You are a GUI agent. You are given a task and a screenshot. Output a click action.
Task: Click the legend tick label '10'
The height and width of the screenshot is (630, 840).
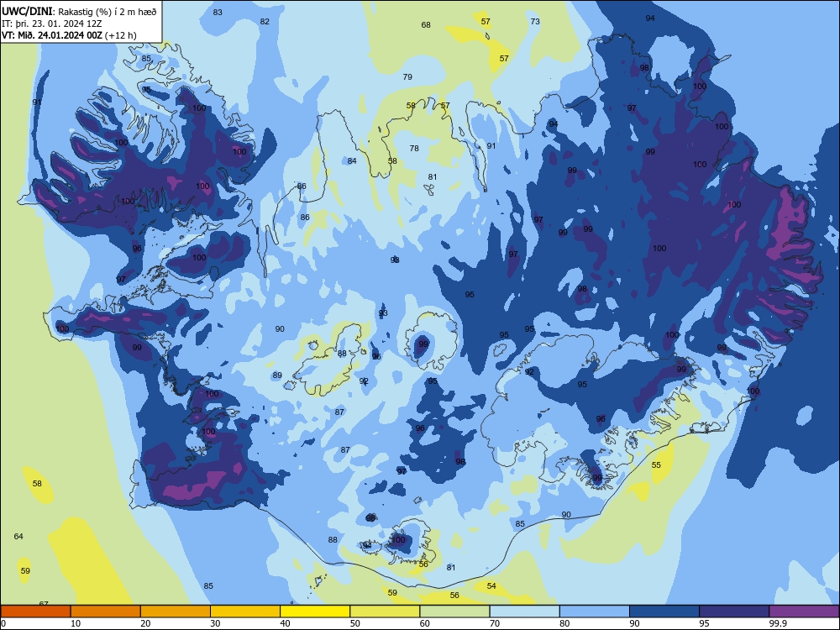(x=76, y=623)
